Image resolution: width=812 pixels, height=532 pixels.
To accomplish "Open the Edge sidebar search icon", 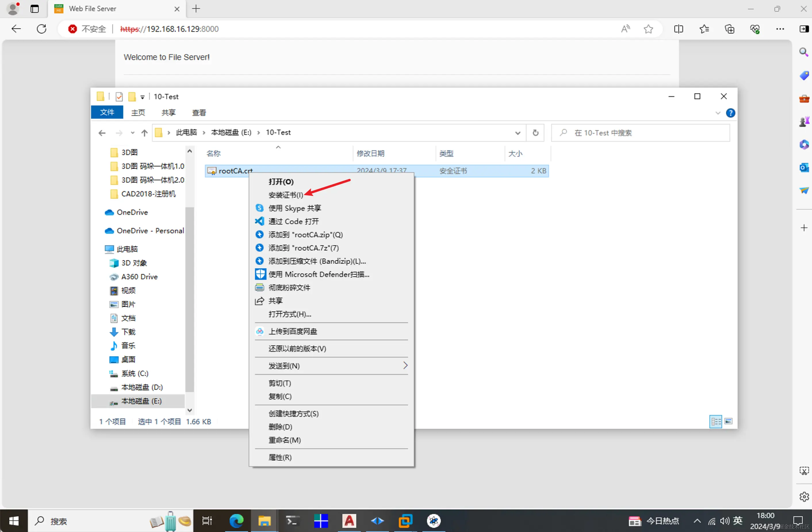I will coord(804,52).
